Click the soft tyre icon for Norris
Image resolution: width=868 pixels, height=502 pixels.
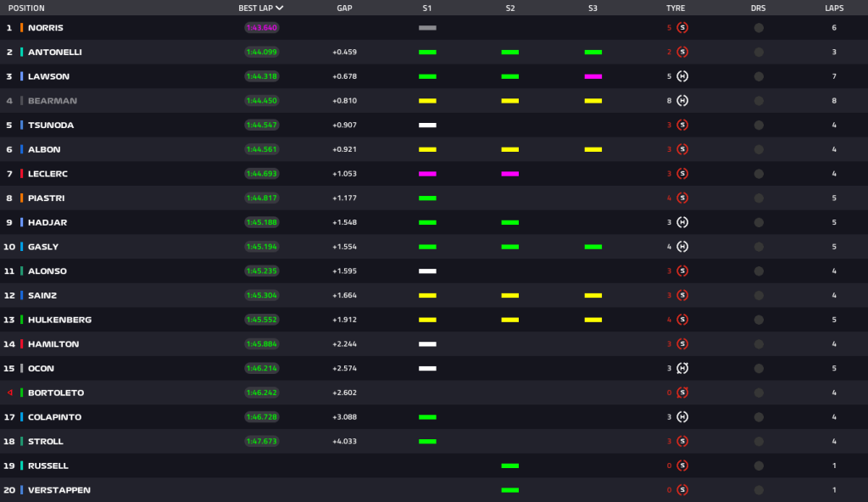tap(682, 28)
